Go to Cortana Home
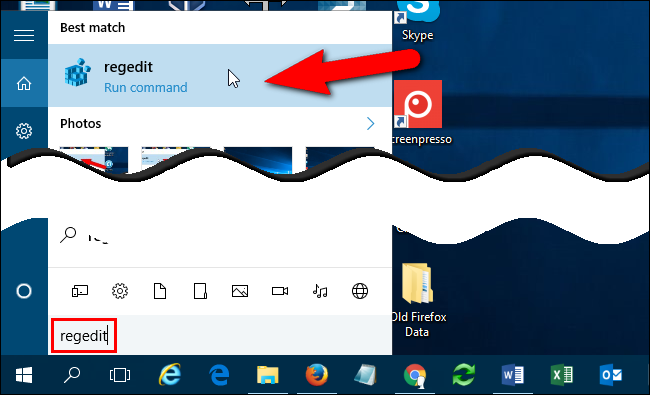Image resolution: width=650 pixels, height=395 pixels. click(24, 83)
